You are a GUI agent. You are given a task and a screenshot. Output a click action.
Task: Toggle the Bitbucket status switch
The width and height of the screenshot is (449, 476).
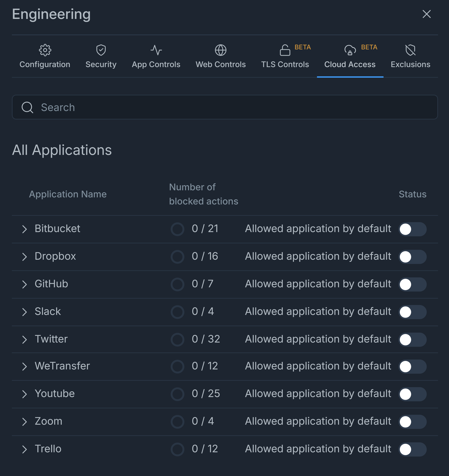[x=412, y=229]
